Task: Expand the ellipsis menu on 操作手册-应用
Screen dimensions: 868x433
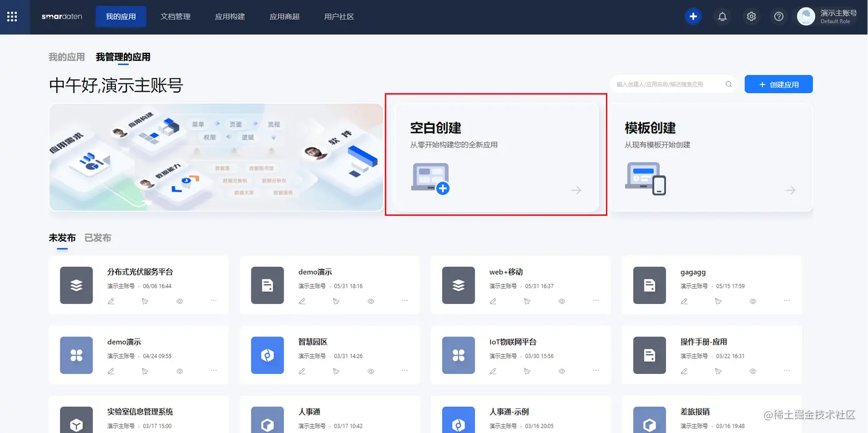Action: tap(787, 371)
